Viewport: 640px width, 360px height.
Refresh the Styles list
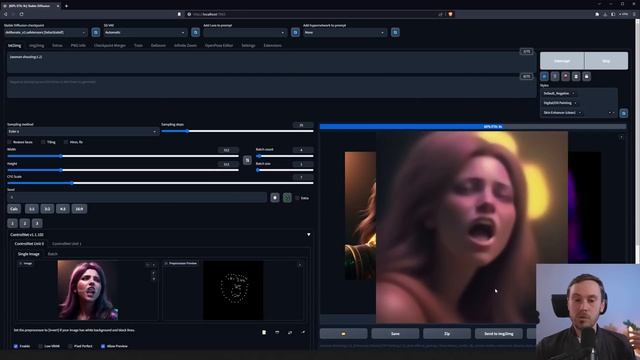click(x=623, y=113)
